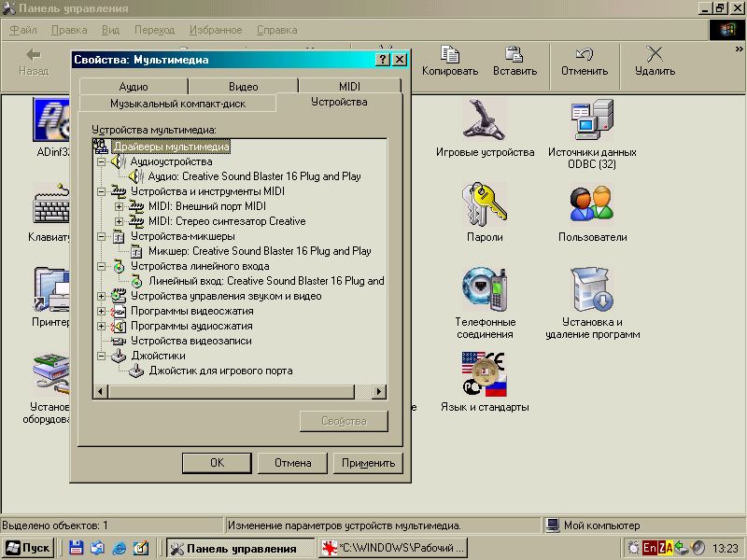The width and height of the screenshot is (747, 560).
Task: Click the Панель управления taskbar button
Action: (241, 548)
